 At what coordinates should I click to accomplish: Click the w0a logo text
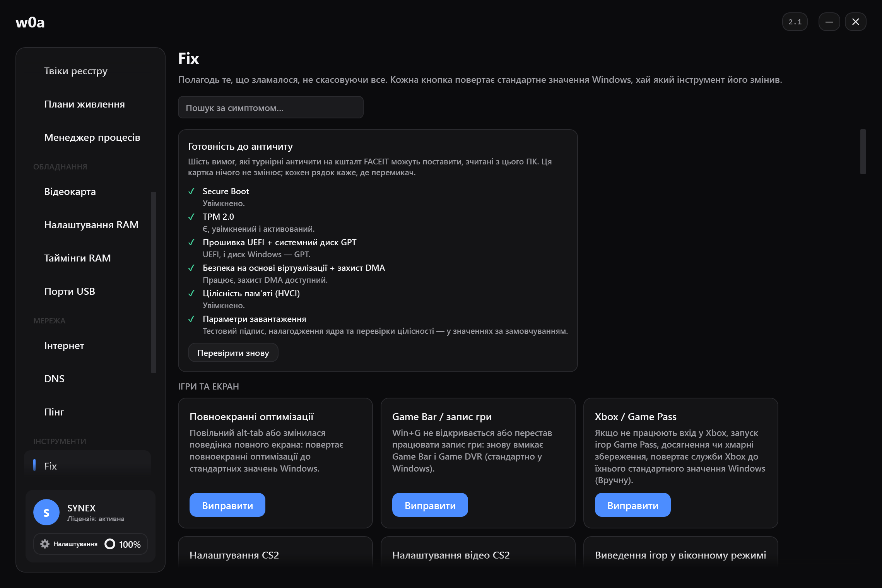30,22
